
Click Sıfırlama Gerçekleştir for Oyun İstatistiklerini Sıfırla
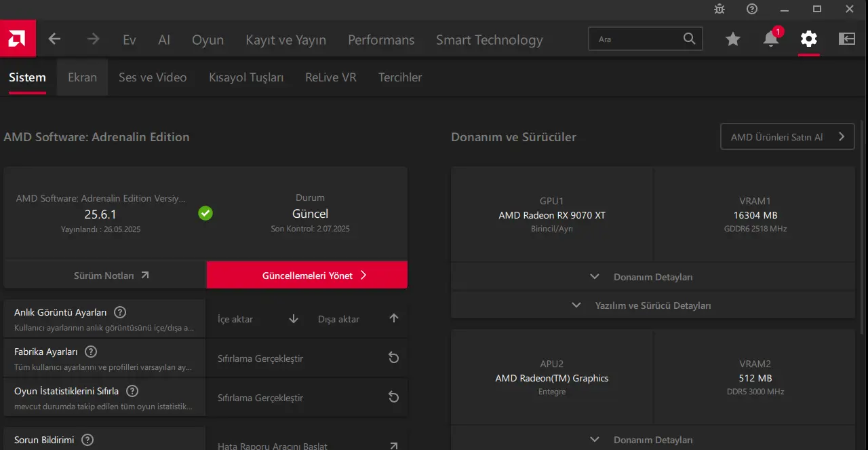pyautogui.click(x=260, y=398)
